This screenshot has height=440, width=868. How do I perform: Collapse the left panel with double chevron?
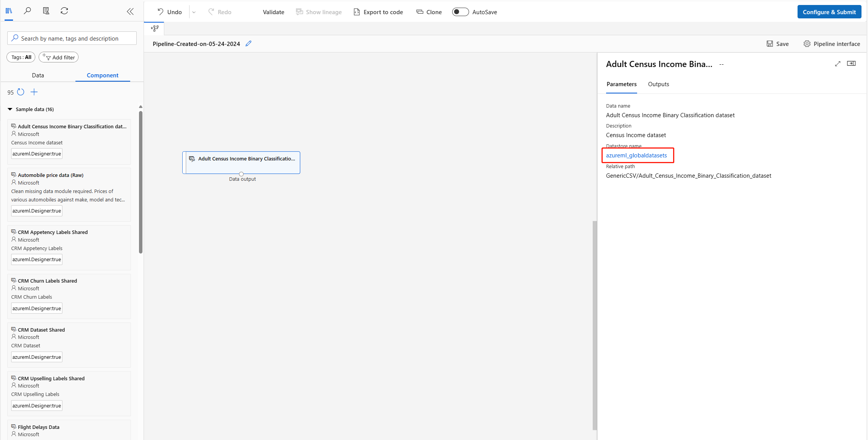[130, 11]
